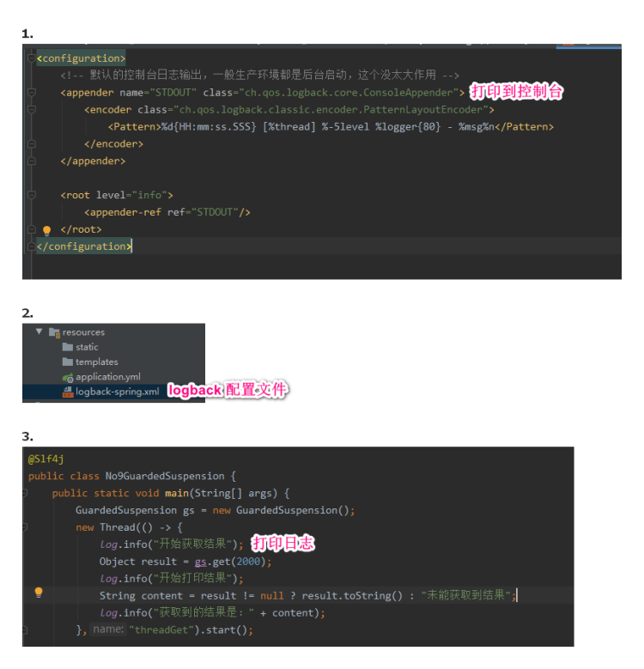Click the name: parameter hint
Image resolution: width=644 pixels, height=669 pixels.
click(109, 629)
